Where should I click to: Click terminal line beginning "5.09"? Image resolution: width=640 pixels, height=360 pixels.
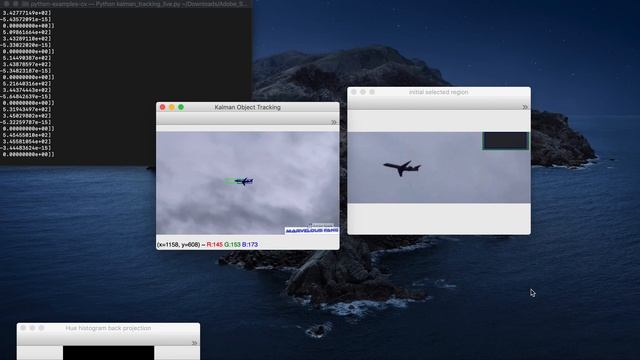[x=27, y=32]
